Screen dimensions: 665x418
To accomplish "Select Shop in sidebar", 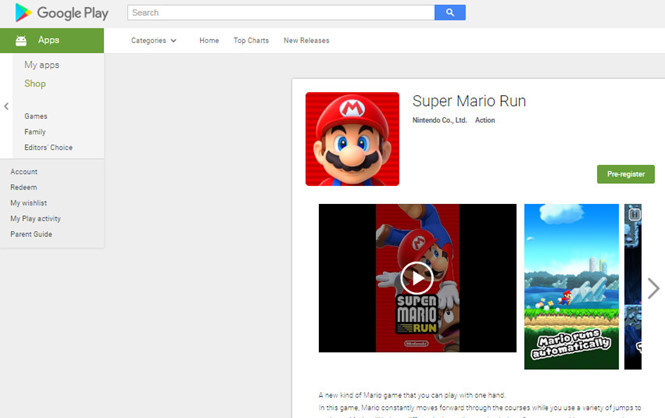I will coord(35,84).
